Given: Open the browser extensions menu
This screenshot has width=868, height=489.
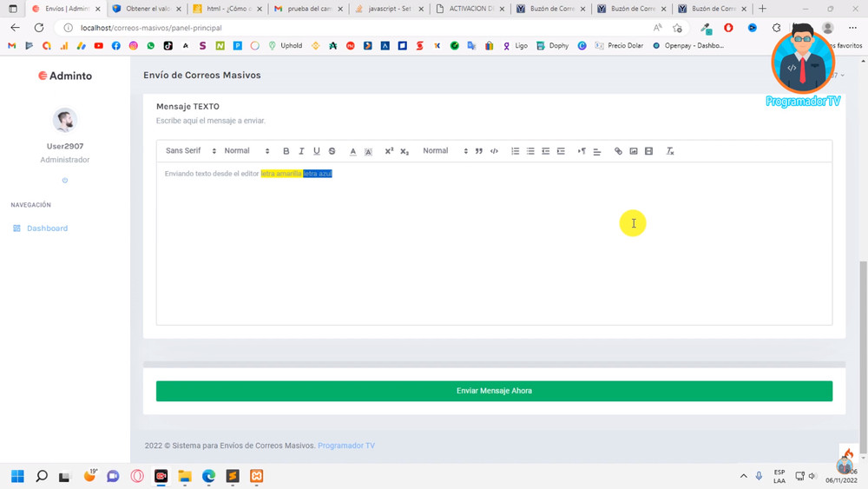Looking at the screenshot, I should coord(777,28).
